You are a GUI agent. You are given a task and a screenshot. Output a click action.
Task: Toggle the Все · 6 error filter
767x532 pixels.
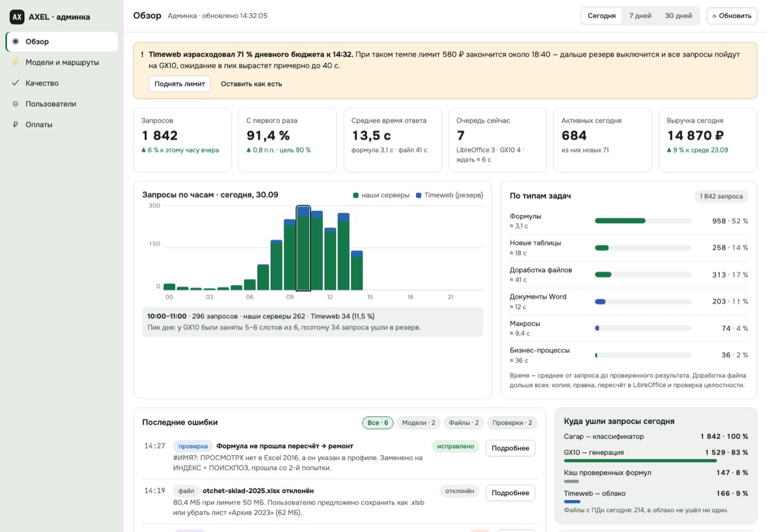pos(378,423)
